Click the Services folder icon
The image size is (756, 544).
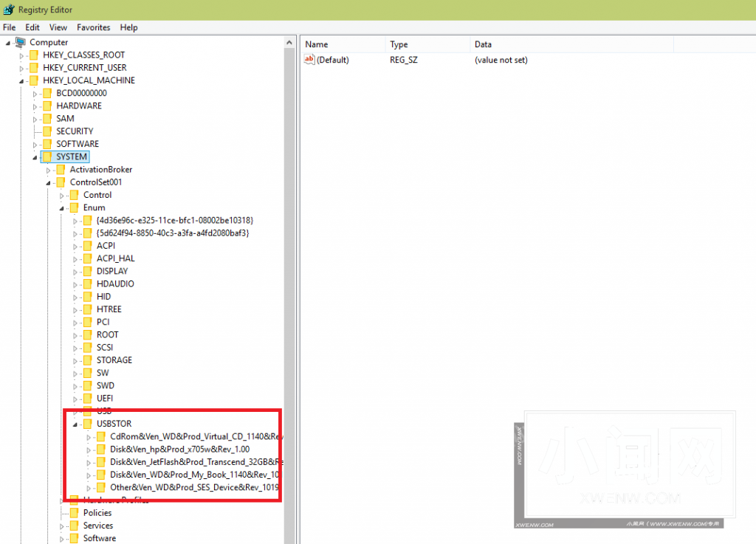click(75, 526)
